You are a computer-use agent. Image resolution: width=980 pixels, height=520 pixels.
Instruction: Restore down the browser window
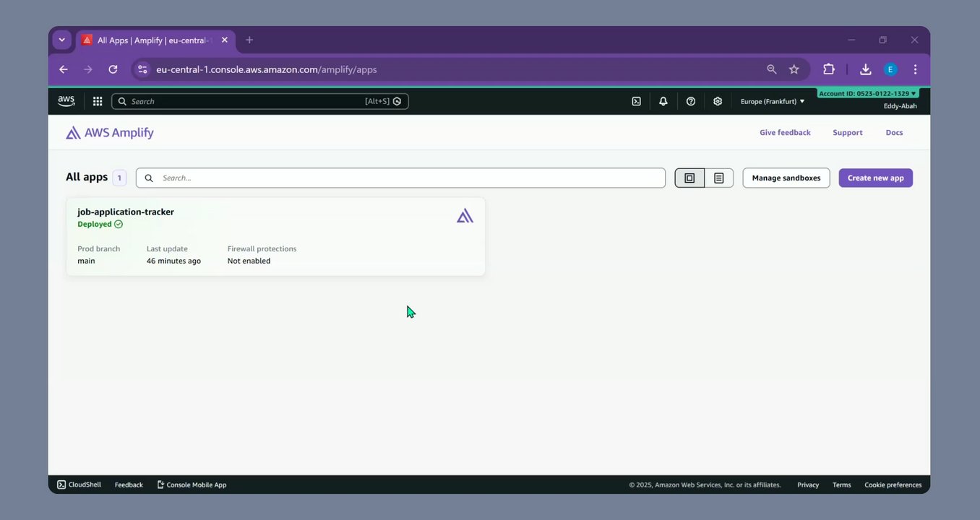[x=882, y=40]
